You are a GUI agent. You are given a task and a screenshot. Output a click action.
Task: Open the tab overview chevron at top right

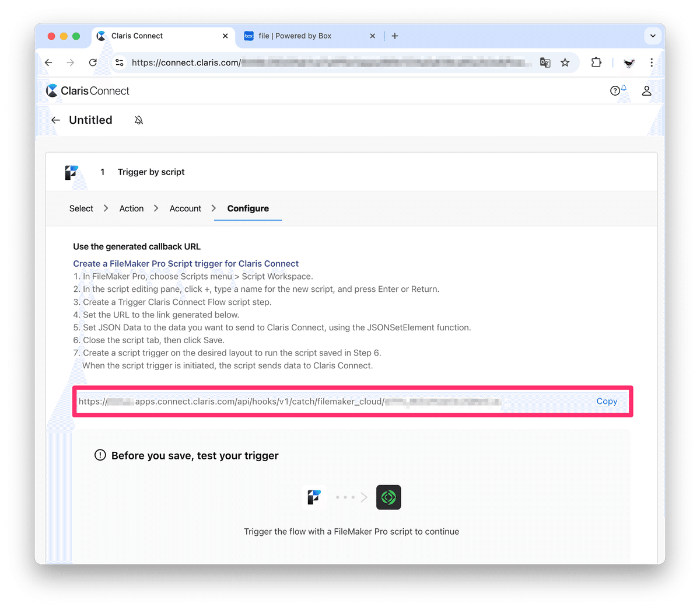point(653,36)
